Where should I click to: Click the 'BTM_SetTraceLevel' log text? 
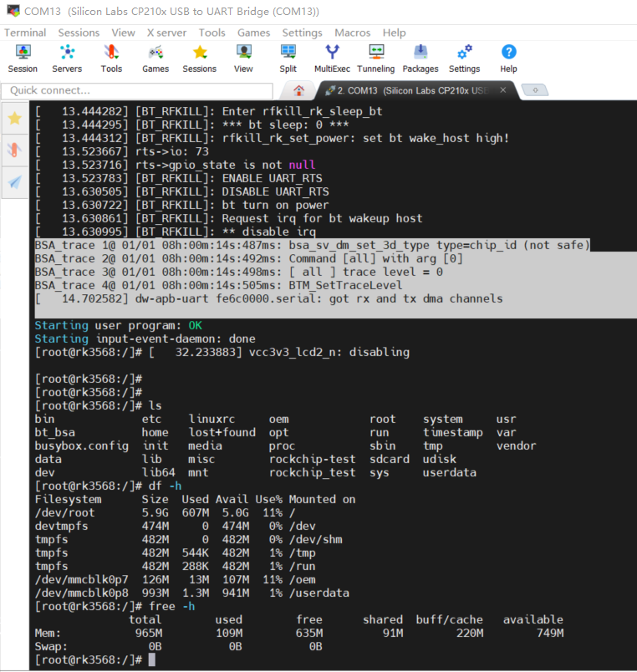(345, 285)
